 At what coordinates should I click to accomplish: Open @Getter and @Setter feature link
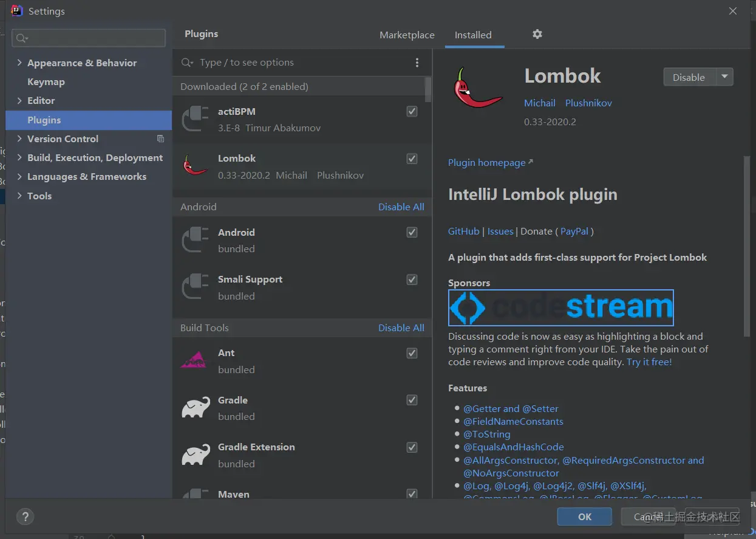(x=511, y=408)
